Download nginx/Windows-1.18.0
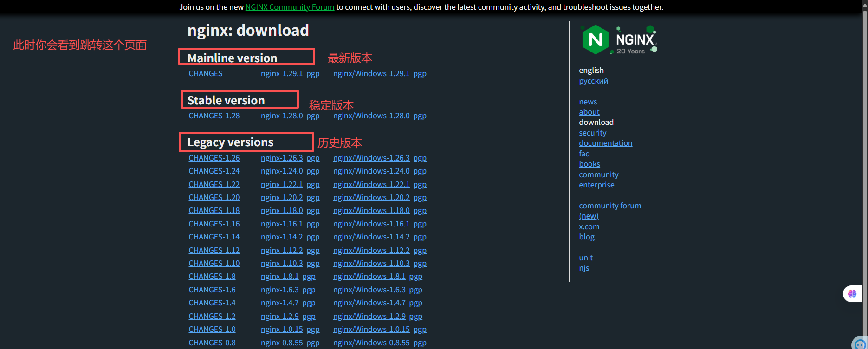This screenshot has height=349, width=868. 371,210
